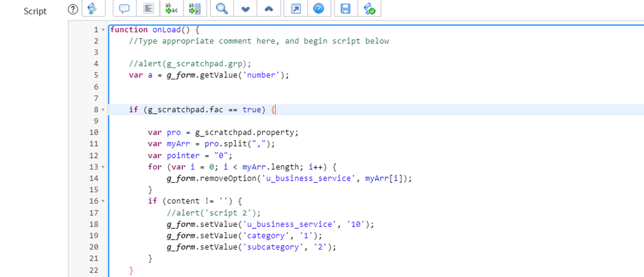Click 'var pointer = "0";' line
Screen dimensions: 644x277
click(x=190, y=156)
